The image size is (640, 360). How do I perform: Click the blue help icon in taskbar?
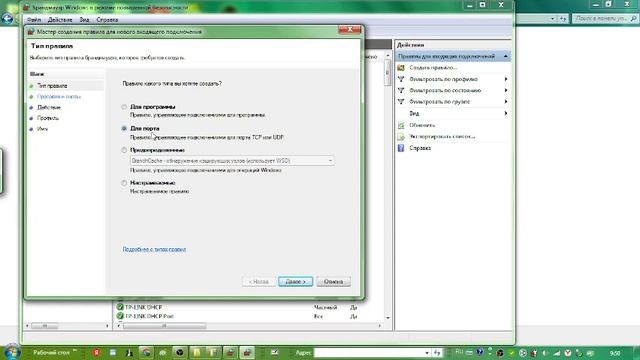[480, 352]
